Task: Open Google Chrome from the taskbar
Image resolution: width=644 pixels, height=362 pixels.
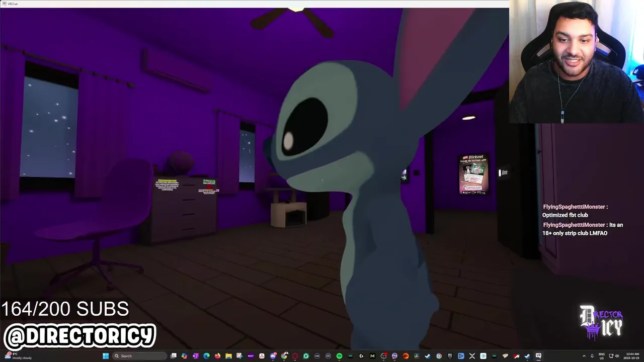Action: (284, 356)
